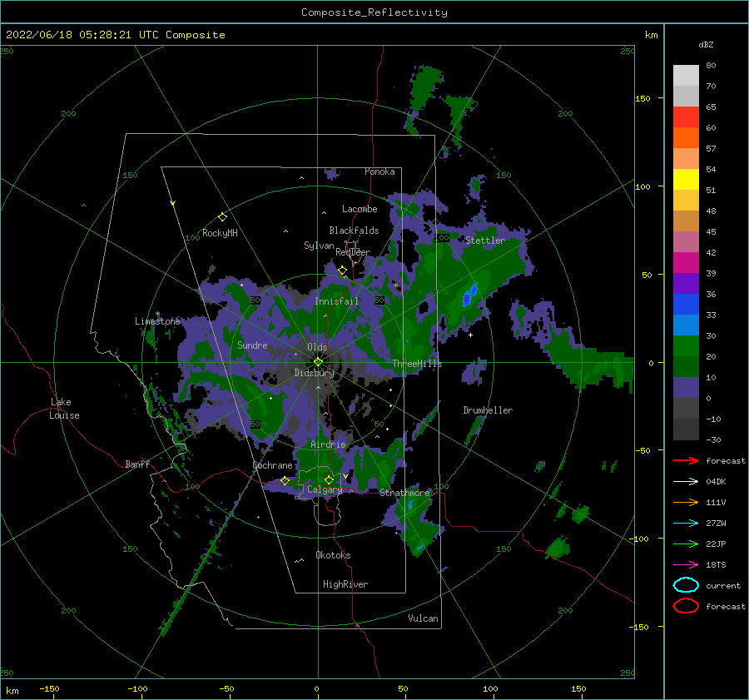
Task: Click the Sundre label
Action: tap(252, 345)
